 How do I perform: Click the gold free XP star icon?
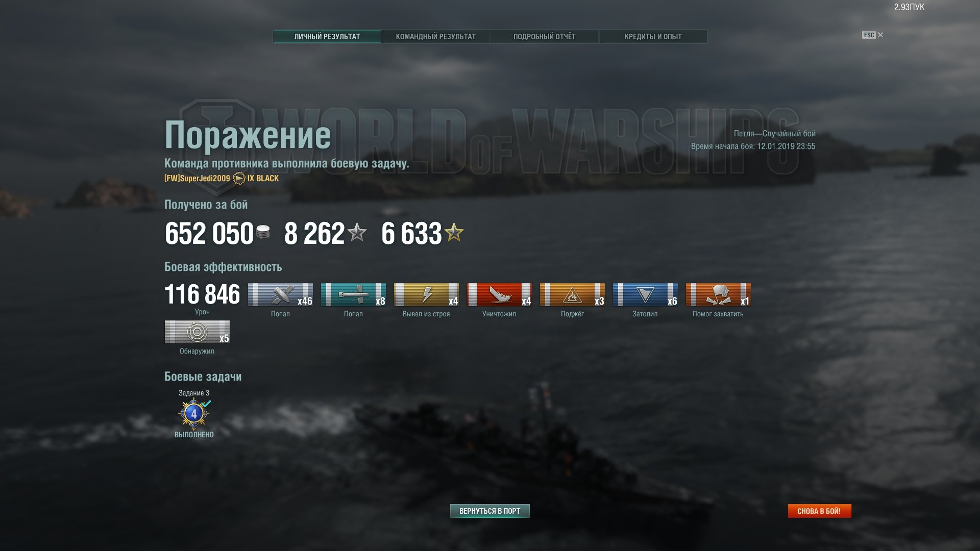[454, 233]
